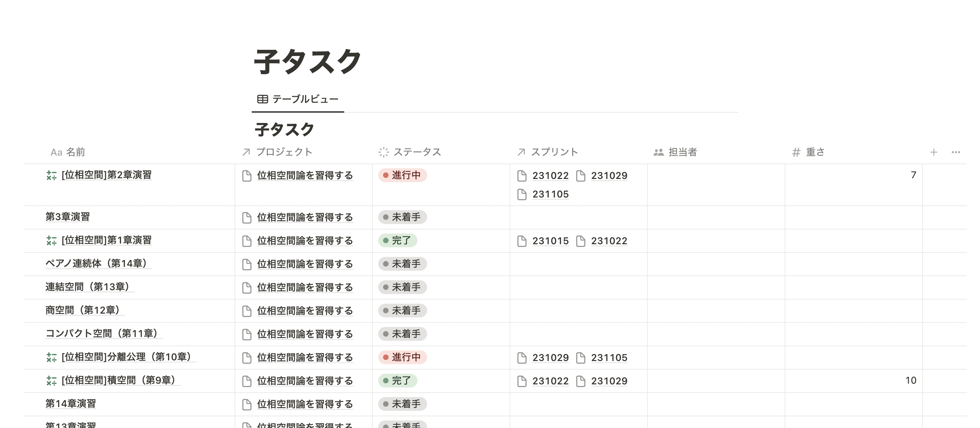Click 未着手 status of 連結空間 row
Screen dimensions: 980x428
tap(402, 288)
